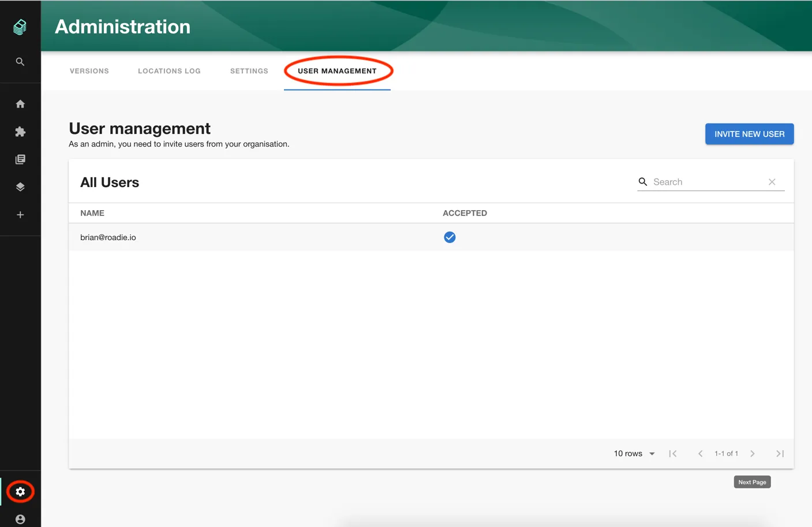812x527 pixels.
Task: Clear the search with the X icon
Action: [x=772, y=181]
